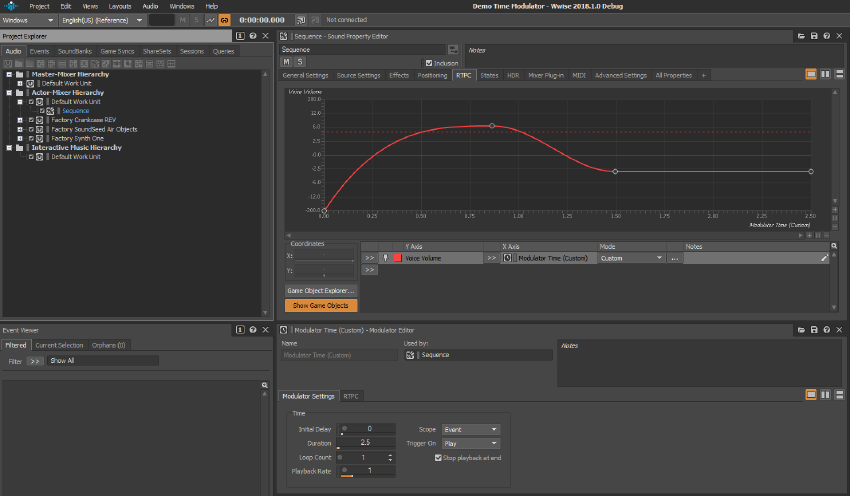
Task: Click the orange link icon in top toolbar
Action: tap(224, 20)
